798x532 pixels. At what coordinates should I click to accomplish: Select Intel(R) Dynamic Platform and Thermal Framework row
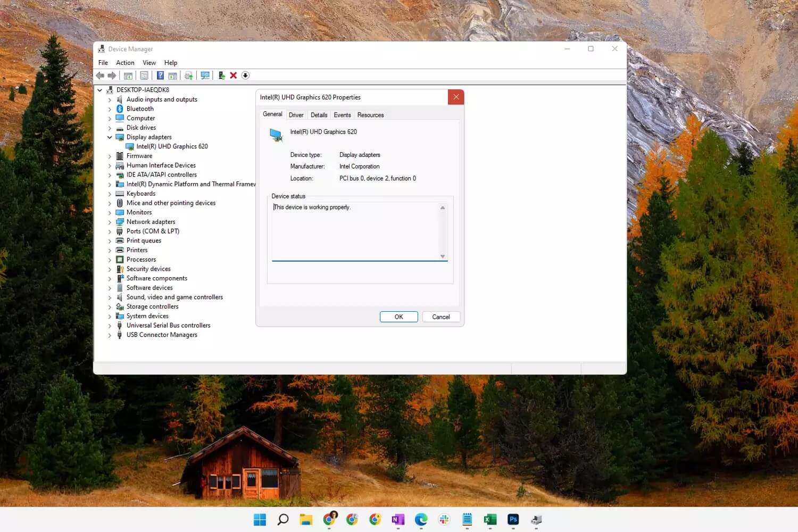(191, 184)
